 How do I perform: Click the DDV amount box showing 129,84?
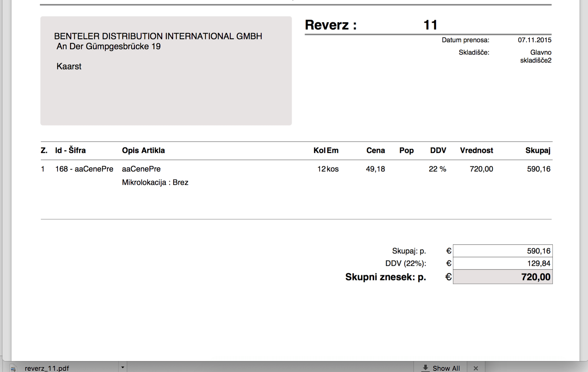[503, 263]
